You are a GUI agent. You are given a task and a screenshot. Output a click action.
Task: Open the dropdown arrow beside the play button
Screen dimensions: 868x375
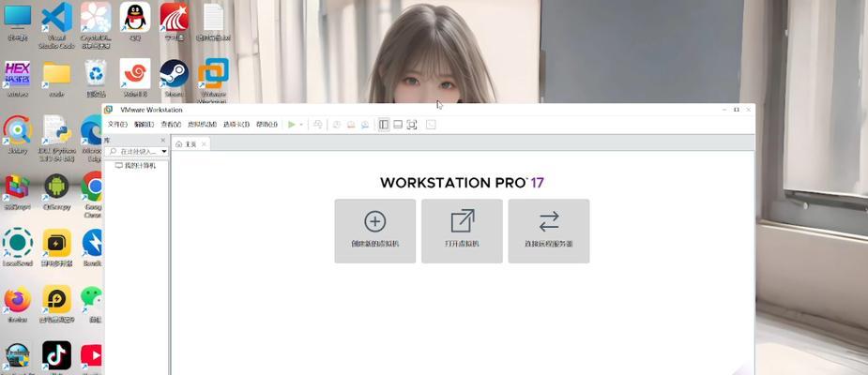click(x=301, y=125)
